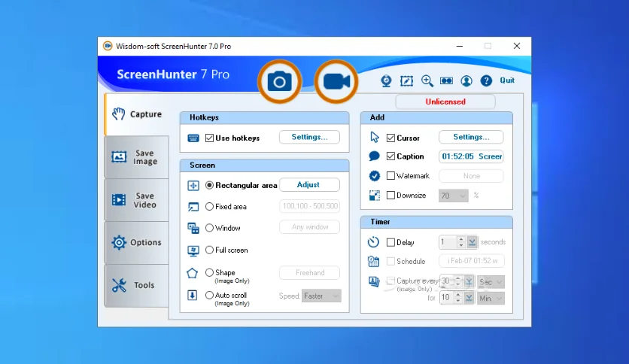Click the Quit link
This screenshot has width=629, height=364.
coord(507,80)
